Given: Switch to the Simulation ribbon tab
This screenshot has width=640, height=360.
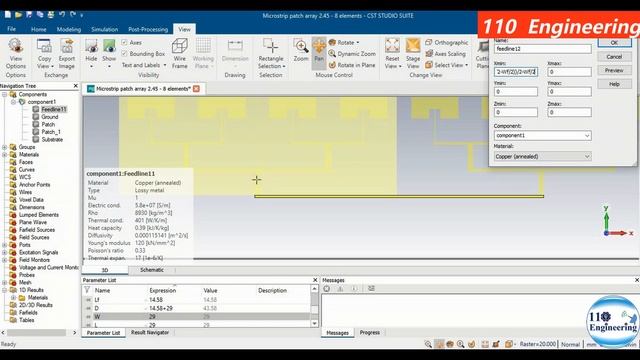Looking at the screenshot, I should pyautogui.click(x=104, y=29).
